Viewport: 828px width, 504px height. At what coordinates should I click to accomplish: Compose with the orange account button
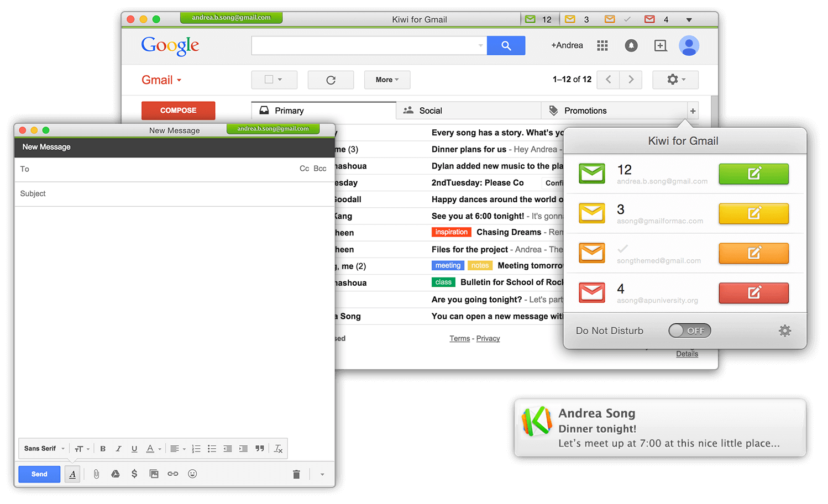(754, 253)
